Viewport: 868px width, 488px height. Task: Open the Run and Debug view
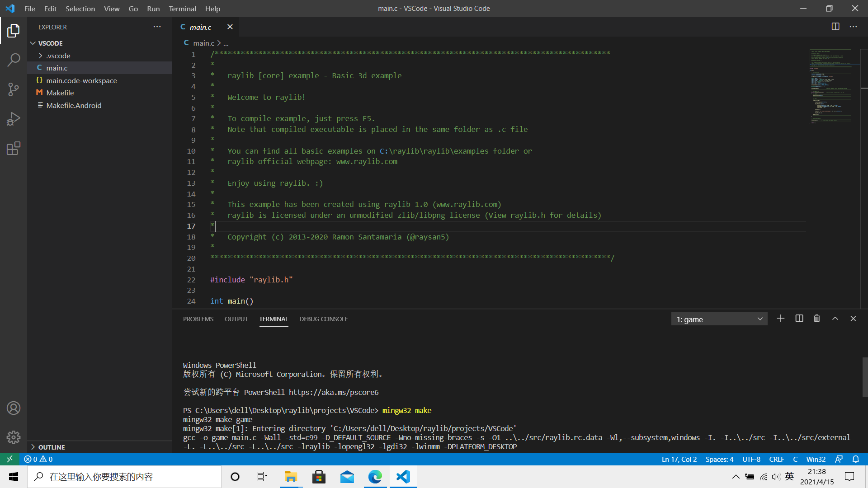pos(14,119)
